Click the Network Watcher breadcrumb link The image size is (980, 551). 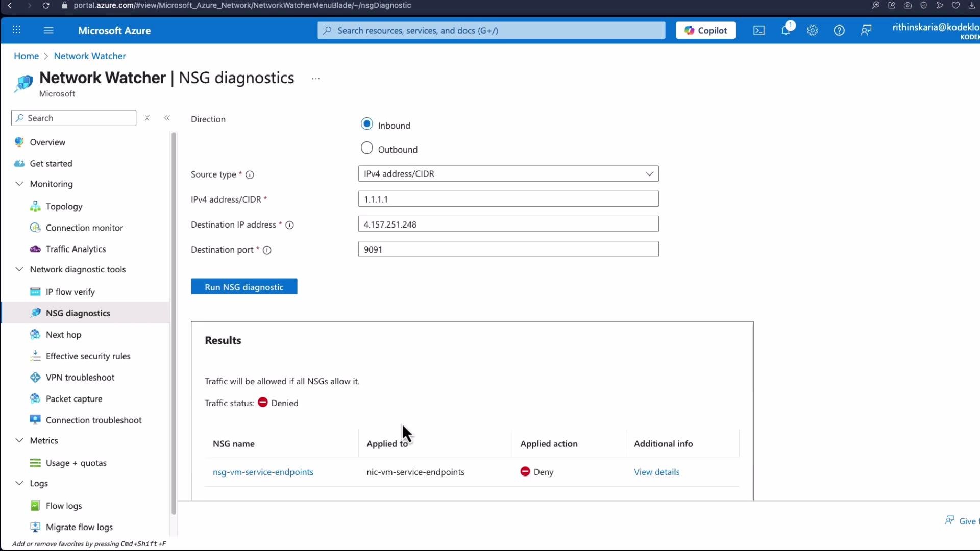pos(90,56)
